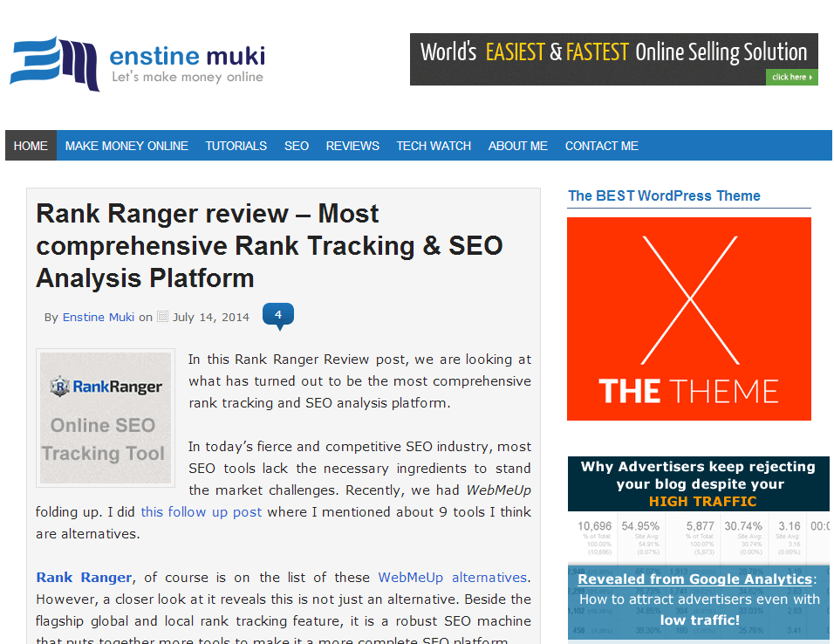Open the red X THE THEME ad
The image size is (834, 644).
click(689, 319)
